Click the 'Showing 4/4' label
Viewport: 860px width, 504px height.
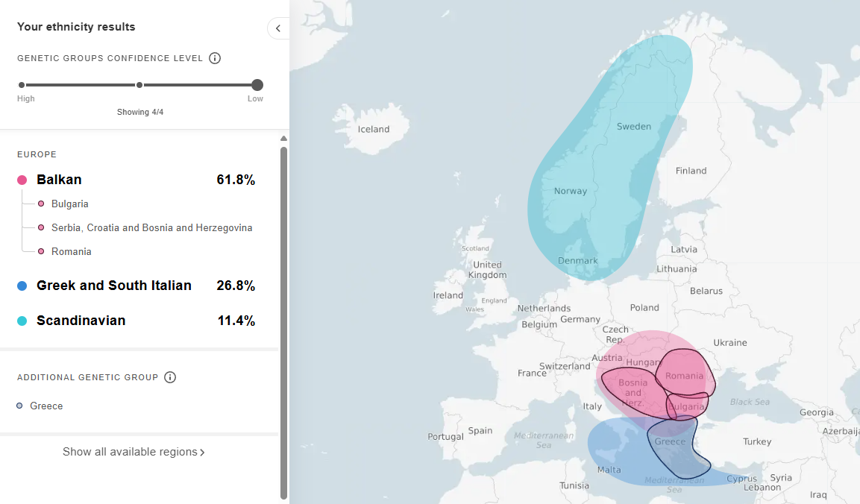(x=140, y=112)
